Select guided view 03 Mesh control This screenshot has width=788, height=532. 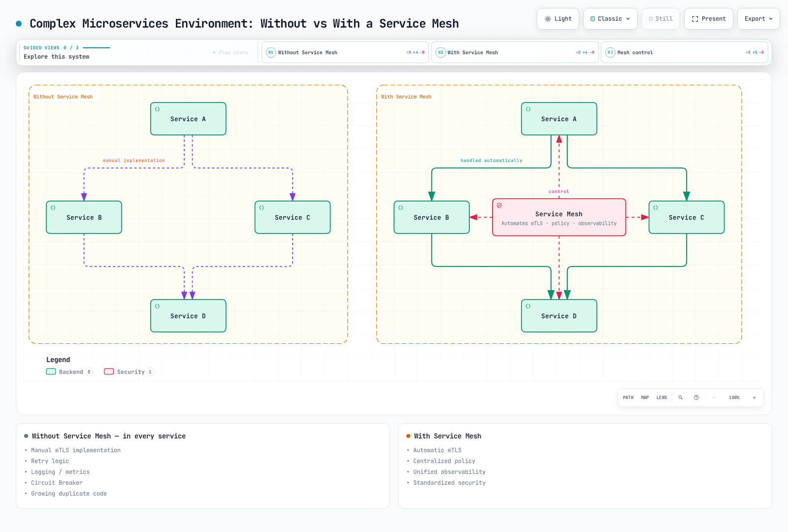(x=685, y=52)
